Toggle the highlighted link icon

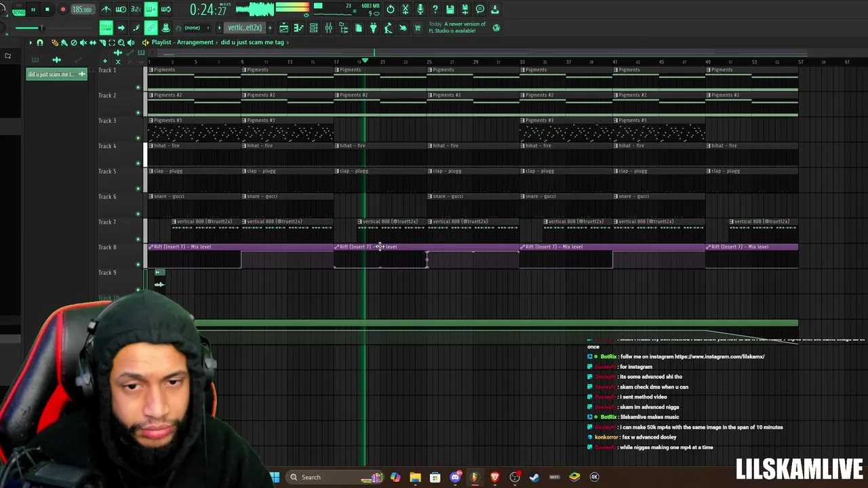pyautogui.click(x=151, y=28)
